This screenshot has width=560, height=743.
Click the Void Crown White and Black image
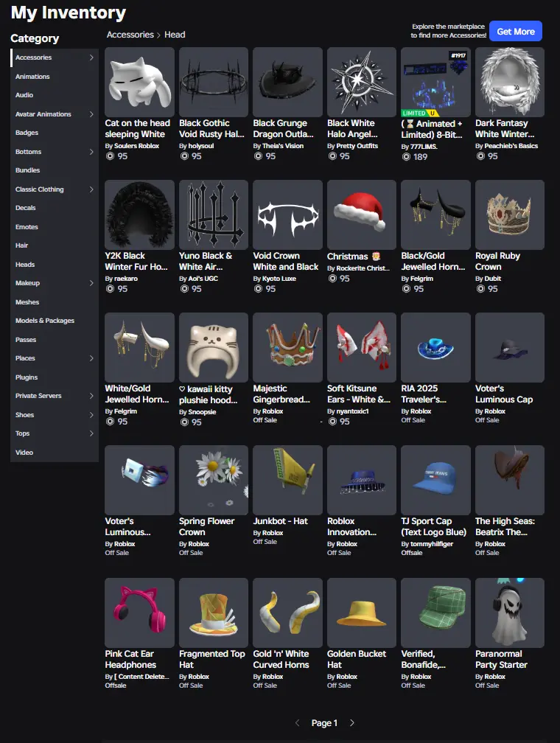[x=287, y=214]
